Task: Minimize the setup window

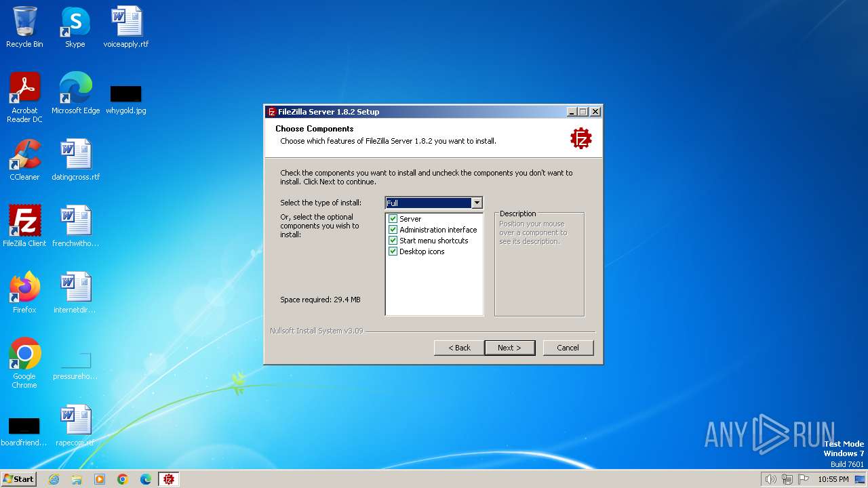Action: point(572,112)
